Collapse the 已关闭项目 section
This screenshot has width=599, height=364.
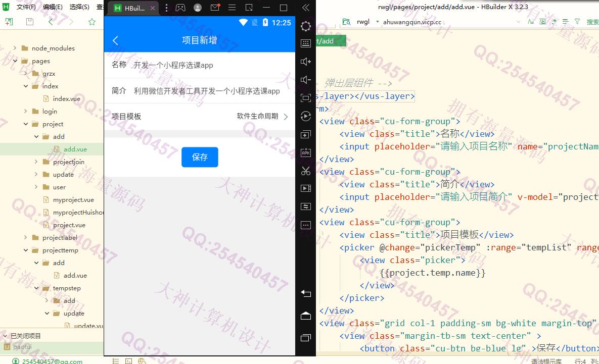(x=6, y=336)
